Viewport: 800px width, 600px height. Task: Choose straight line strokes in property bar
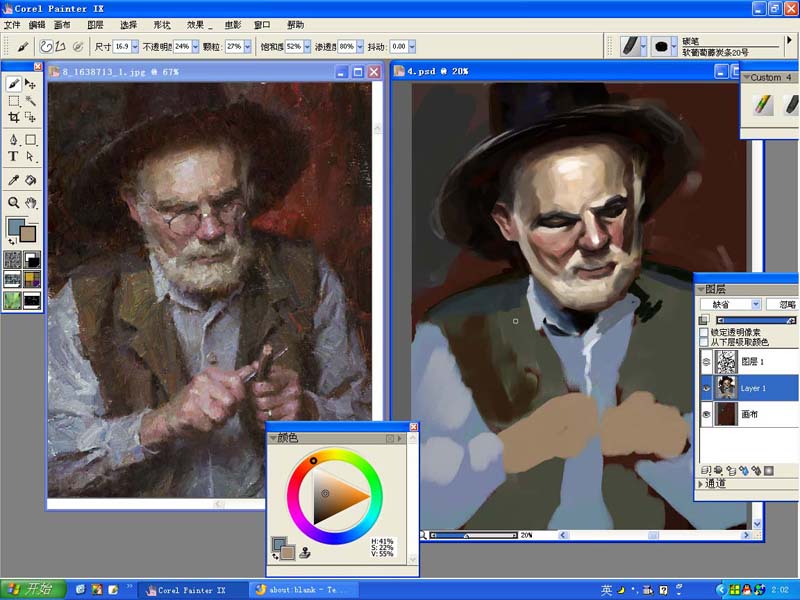coord(60,46)
